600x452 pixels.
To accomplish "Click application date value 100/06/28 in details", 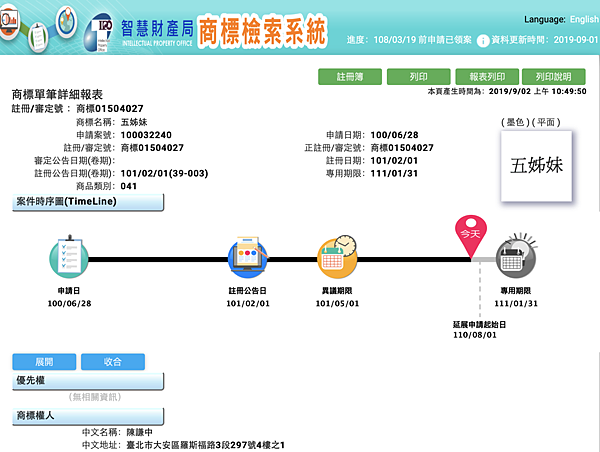I will (395, 135).
